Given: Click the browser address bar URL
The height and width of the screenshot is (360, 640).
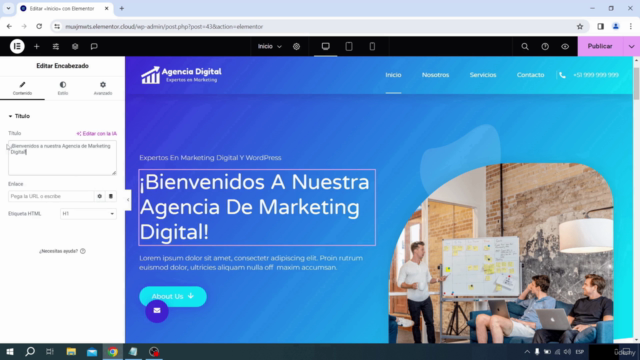Looking at the screenshot, I should (x=164, y=27).
